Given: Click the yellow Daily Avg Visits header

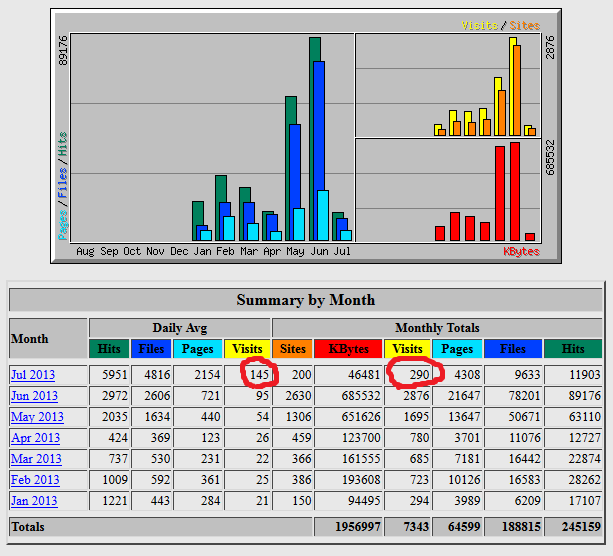Looking at the screenshot, I should pos(247,349).
